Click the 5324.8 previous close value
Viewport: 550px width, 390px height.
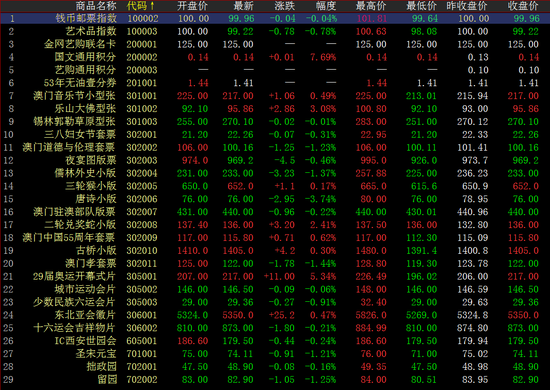click(x=472, y=315)
